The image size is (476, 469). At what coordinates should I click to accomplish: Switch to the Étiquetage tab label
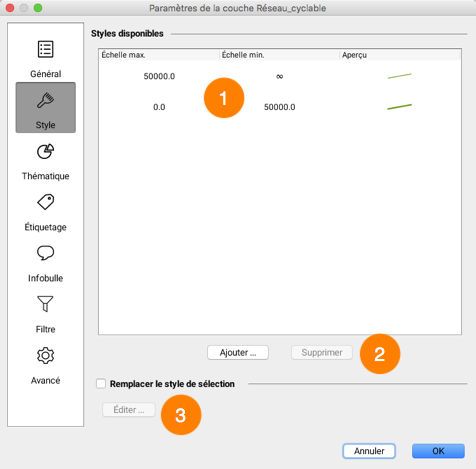point(46,227)
